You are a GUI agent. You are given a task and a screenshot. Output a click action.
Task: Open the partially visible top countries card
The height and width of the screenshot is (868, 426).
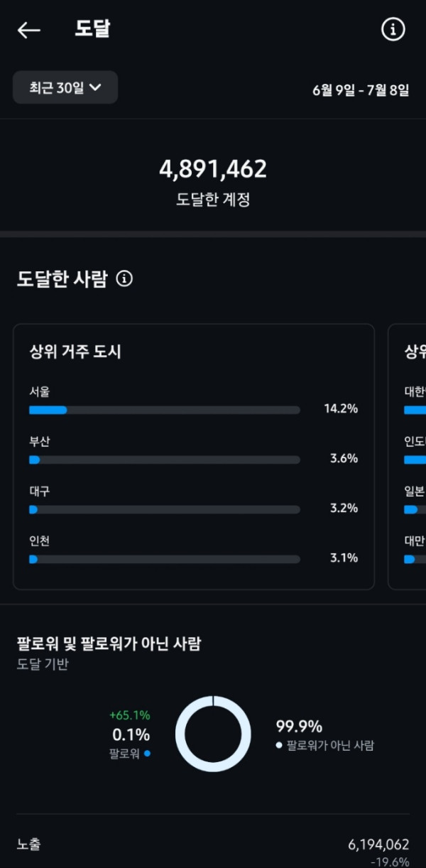pos(408,456)
